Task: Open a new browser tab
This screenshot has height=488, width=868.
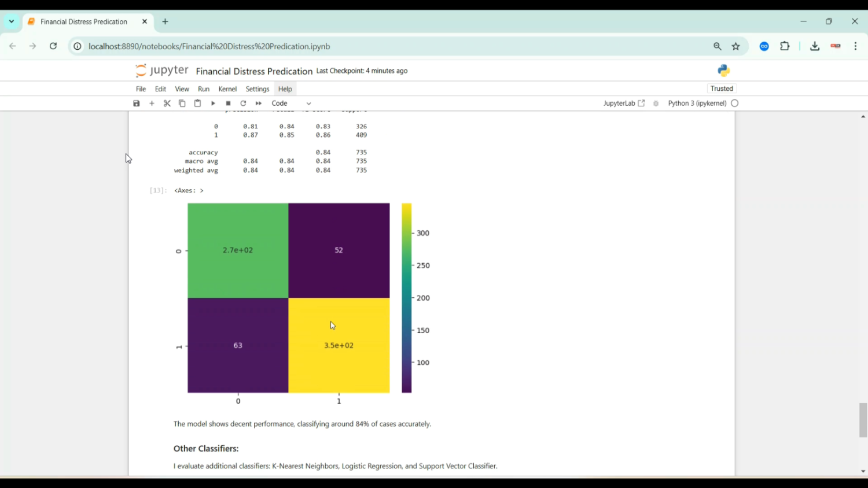Action: (165, 21)
